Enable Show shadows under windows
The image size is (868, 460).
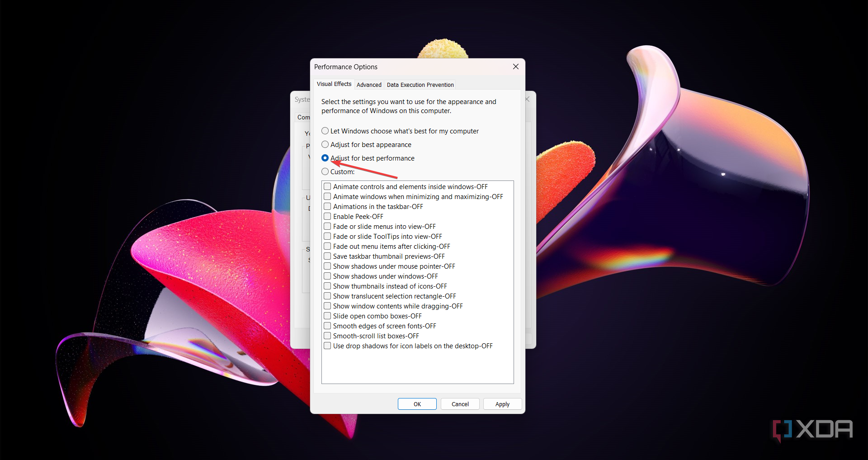(x=327, y=276)
